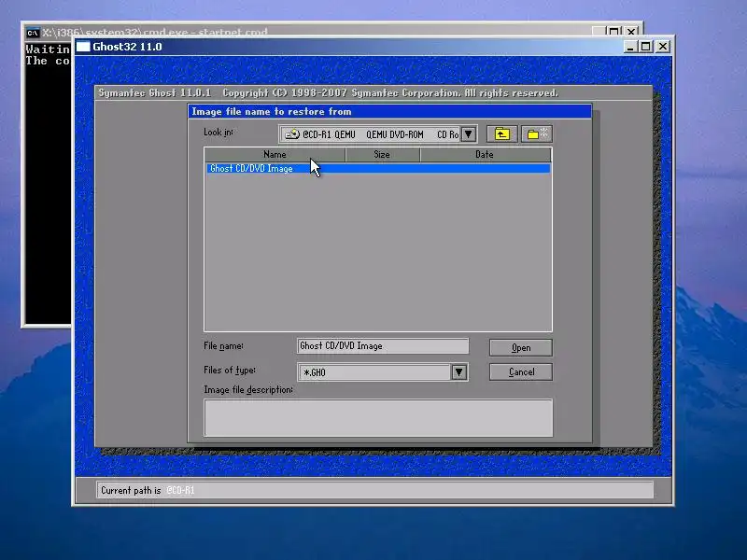Viewport: 747px width, 560px height.
Task: Create a new folder icon
Action: (537, 134)
